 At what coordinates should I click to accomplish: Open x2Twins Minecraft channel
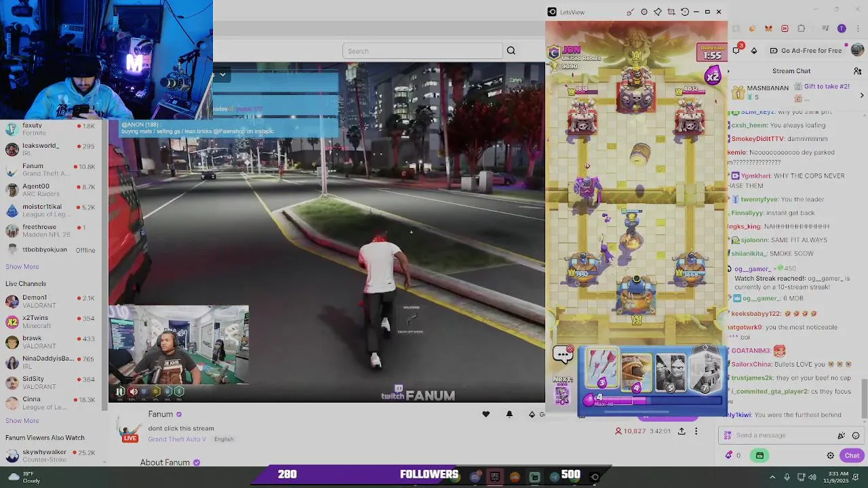(x=52, y=321)
